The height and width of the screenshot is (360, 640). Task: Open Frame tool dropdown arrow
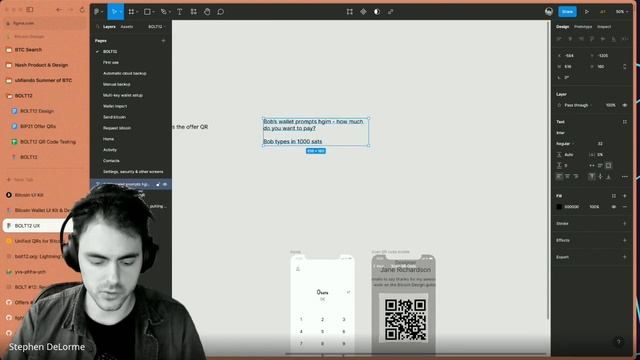[x=137, y=12]
